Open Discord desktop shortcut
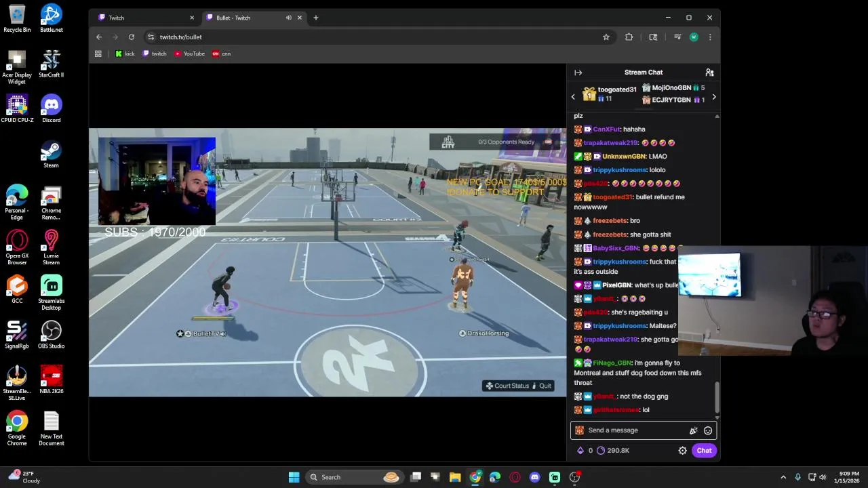The height and width of the screenshot is (488, 868). pos(52,109)
